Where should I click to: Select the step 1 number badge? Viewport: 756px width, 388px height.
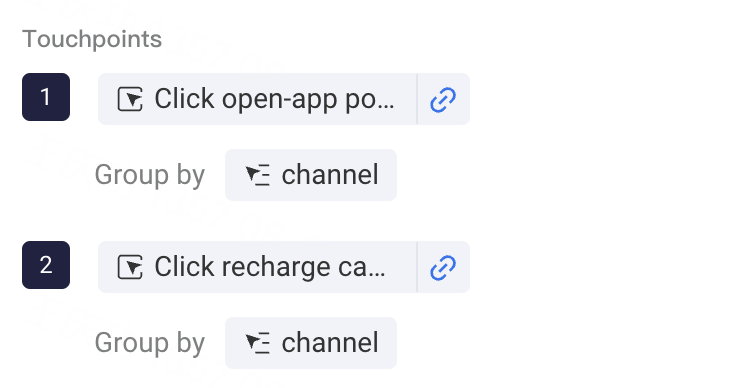pyautogui.click(x=46, y=97)
